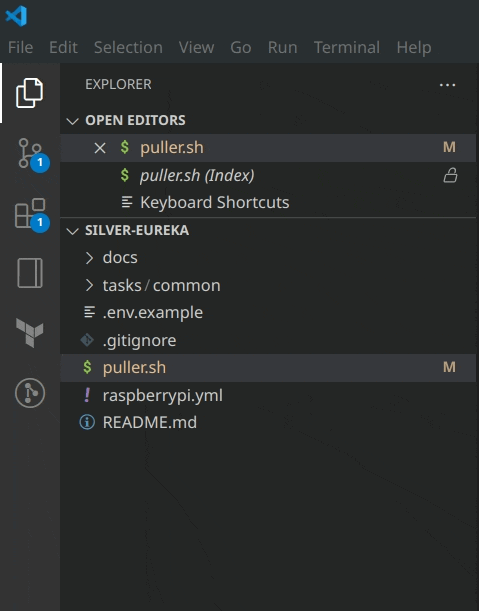Collapse the SILVER-EUREKA folder section
Screen dimensions: 479x611
pyautogui.click(x=72, y=231)
